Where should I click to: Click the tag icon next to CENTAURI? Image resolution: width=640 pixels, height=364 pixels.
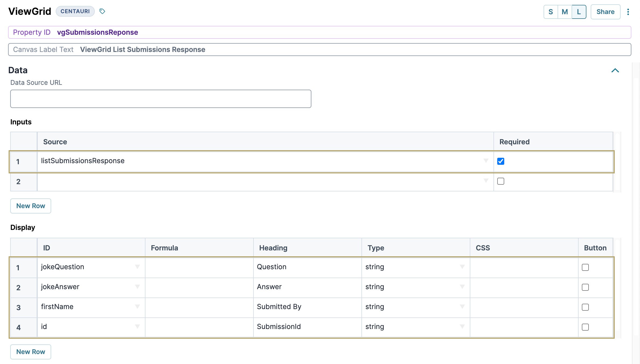coord(102,11)
